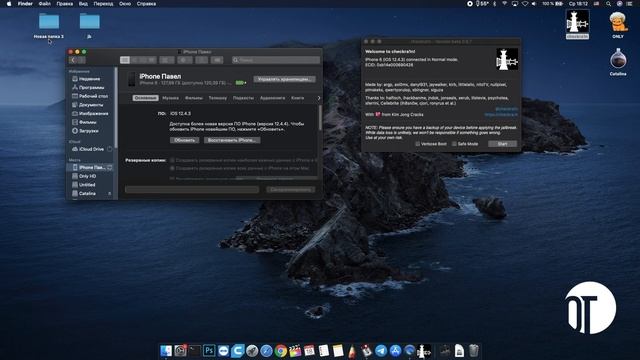Open the Переход menu
The image size is (640, 360).
pyautogui.click(x=103, y=4)
